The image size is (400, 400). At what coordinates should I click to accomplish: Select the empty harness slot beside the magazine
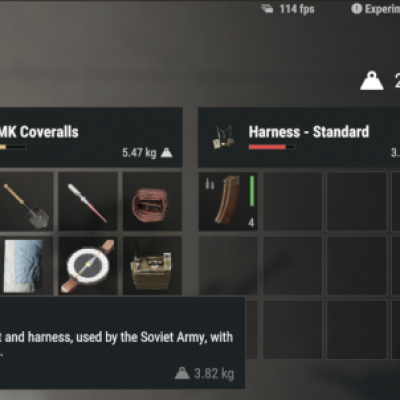293,201
